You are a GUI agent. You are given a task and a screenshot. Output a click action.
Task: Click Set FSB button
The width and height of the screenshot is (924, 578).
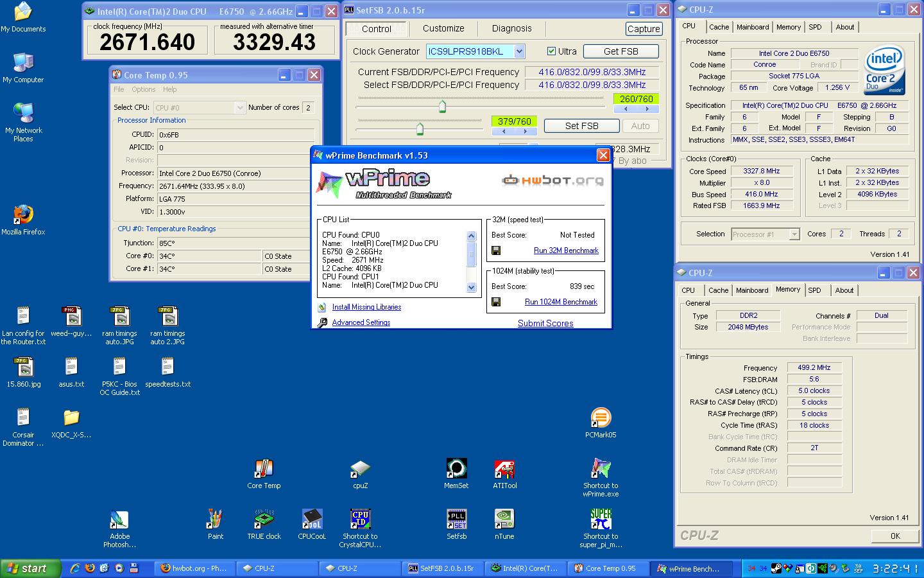pos(581,126)
